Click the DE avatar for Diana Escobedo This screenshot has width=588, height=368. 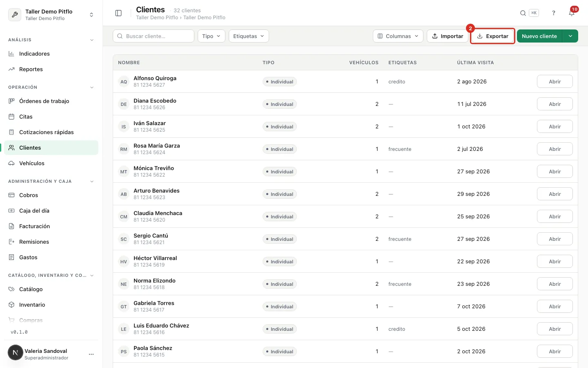pos(124,104)
